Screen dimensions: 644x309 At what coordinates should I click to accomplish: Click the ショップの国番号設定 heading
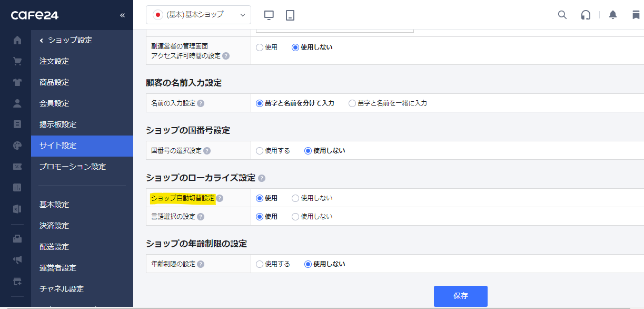tap(188, 130)
